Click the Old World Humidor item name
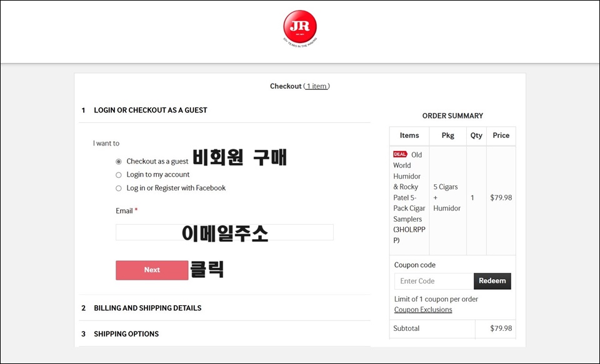Screen dimensions: 600x364 (409, 197)
